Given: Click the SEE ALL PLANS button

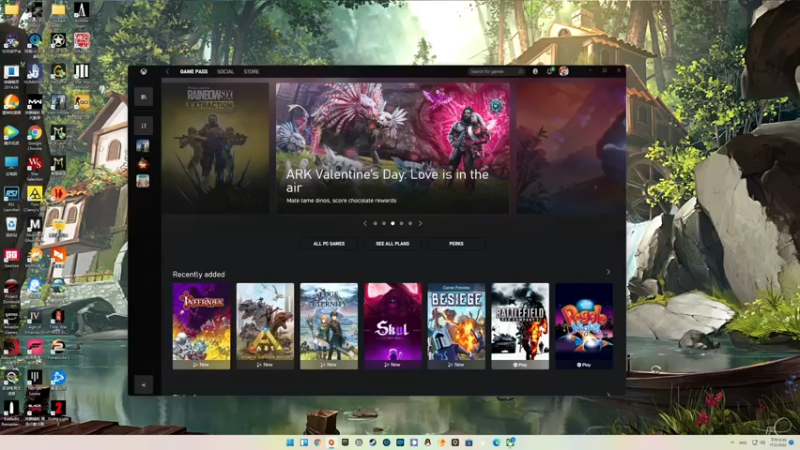Looking at the screenshot, I should pos(392,244).
